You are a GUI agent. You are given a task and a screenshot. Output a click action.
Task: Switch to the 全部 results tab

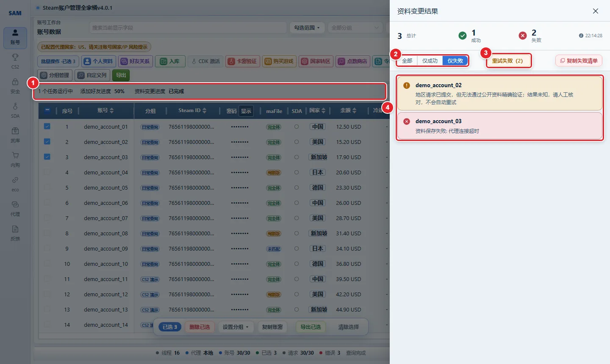pyautogui.click(x=407, y=61)
